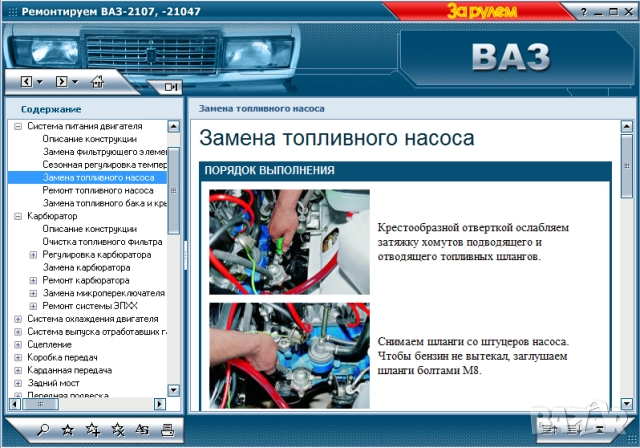
Task: Expand Ремонт карбюратора node
Action: (33, 281)
